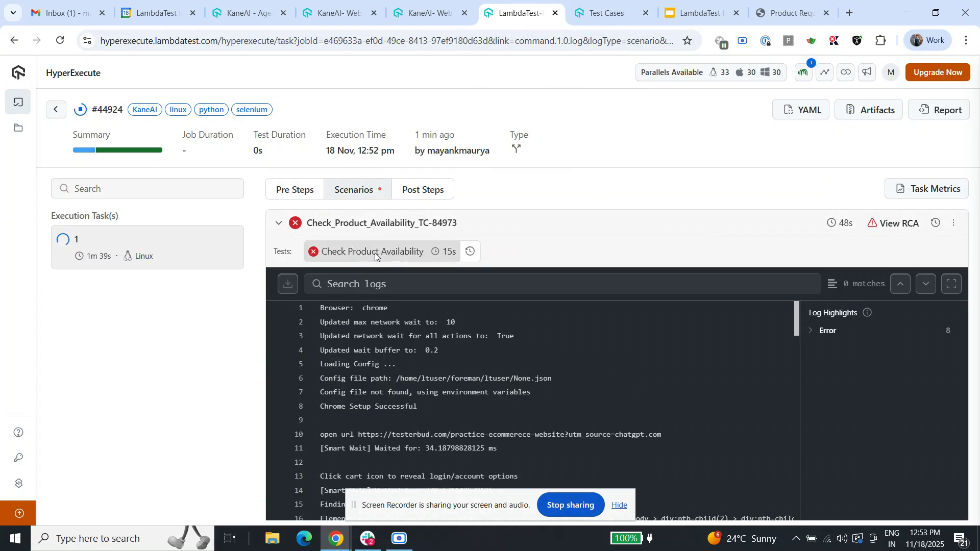Jump to previous log match with up chevron
The height and width of the screenshot is (551, 980).
click(900, 284)
